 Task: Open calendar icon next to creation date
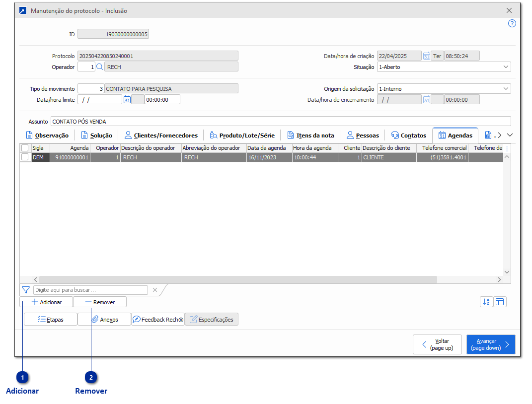[x=427, y=56]
